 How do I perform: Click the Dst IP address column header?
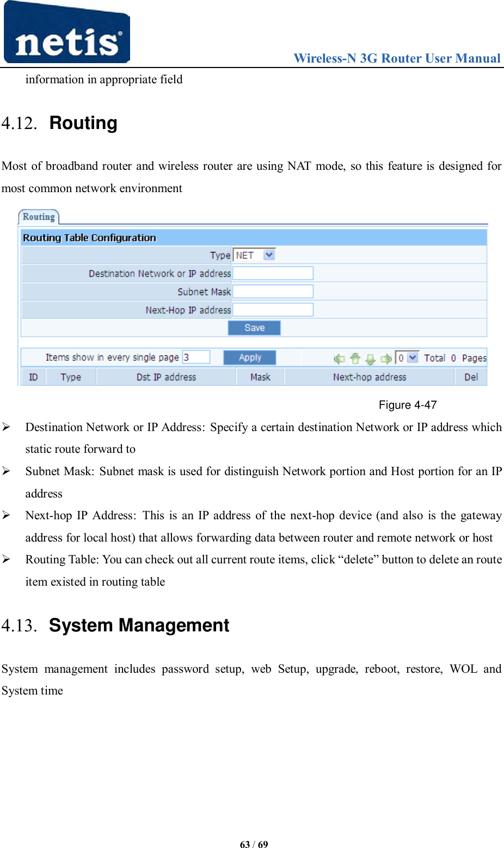click(x=166, y=376)
